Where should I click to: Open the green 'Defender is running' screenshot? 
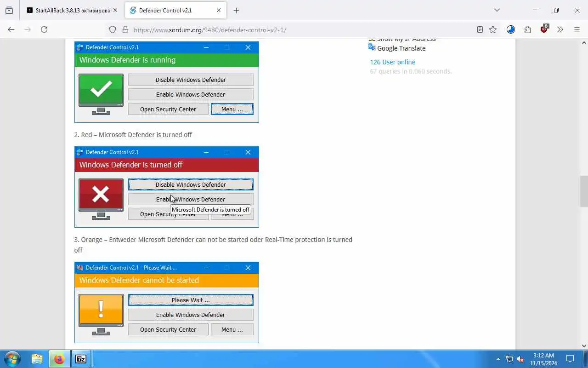click(x=167, y=82)
